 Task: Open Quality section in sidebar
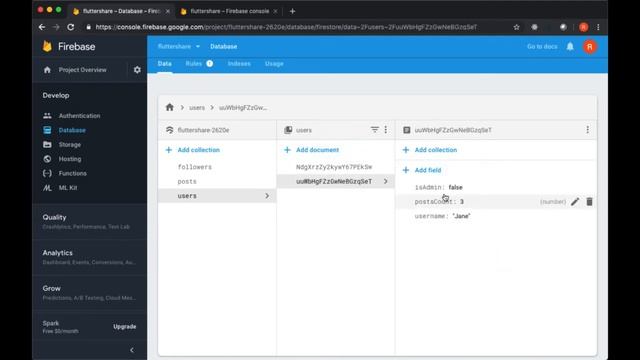[x=89, y=221]
